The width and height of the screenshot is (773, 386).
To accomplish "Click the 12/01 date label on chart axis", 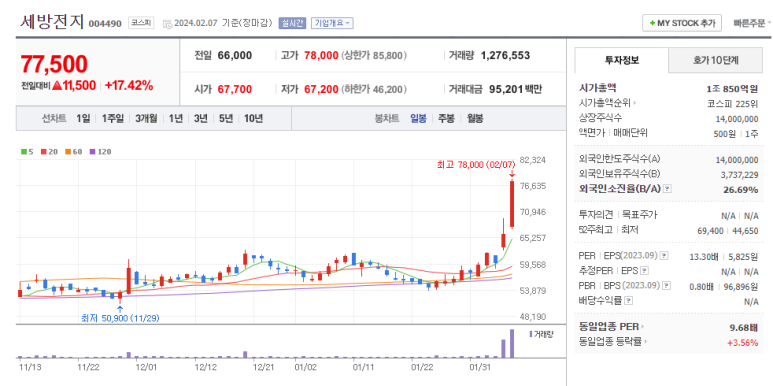I will [x=146, y=367].
